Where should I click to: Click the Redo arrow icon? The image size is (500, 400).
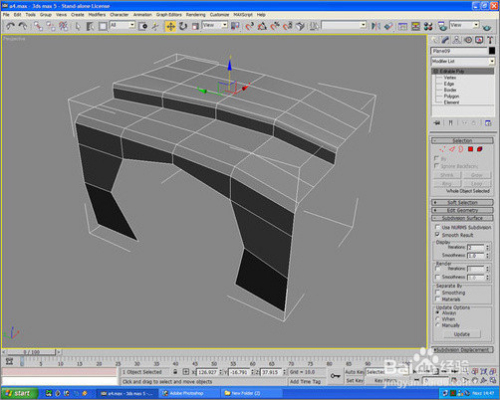click(23, 26)
